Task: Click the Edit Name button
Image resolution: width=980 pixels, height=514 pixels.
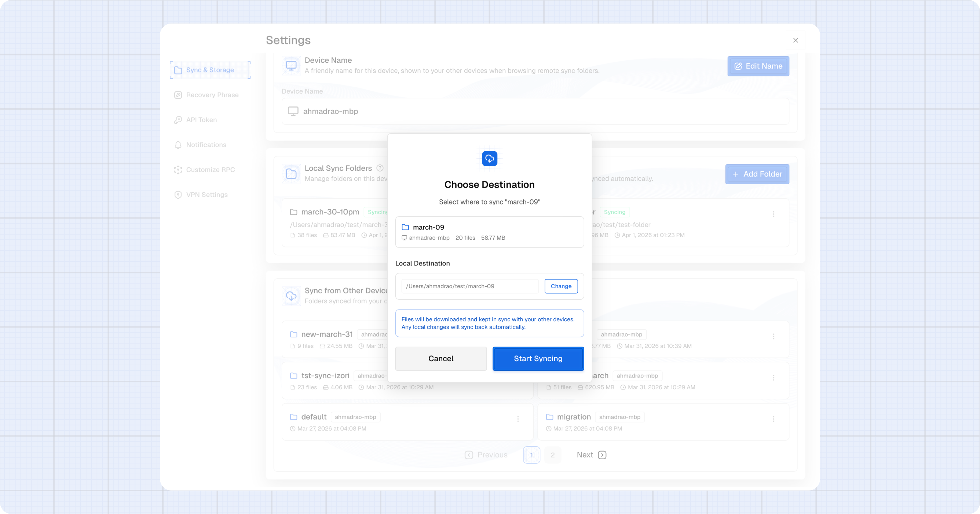Action: pyautogui.click(x=758, y=66)
